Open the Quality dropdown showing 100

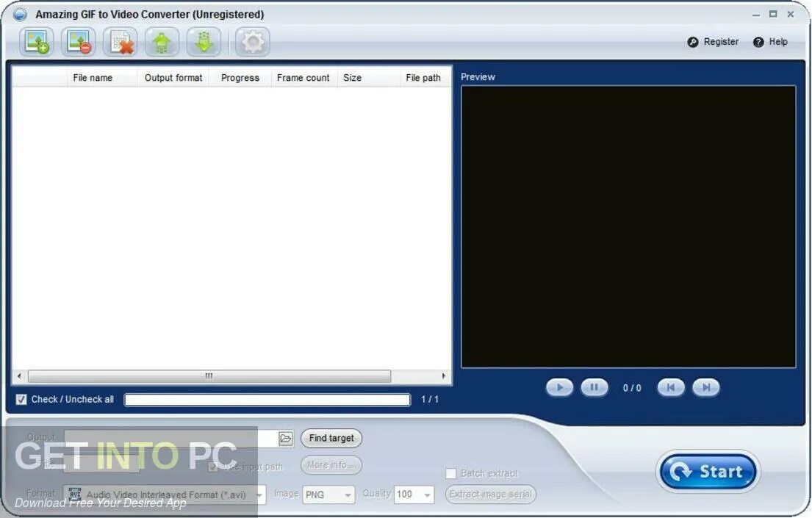[x=414, y=494]
